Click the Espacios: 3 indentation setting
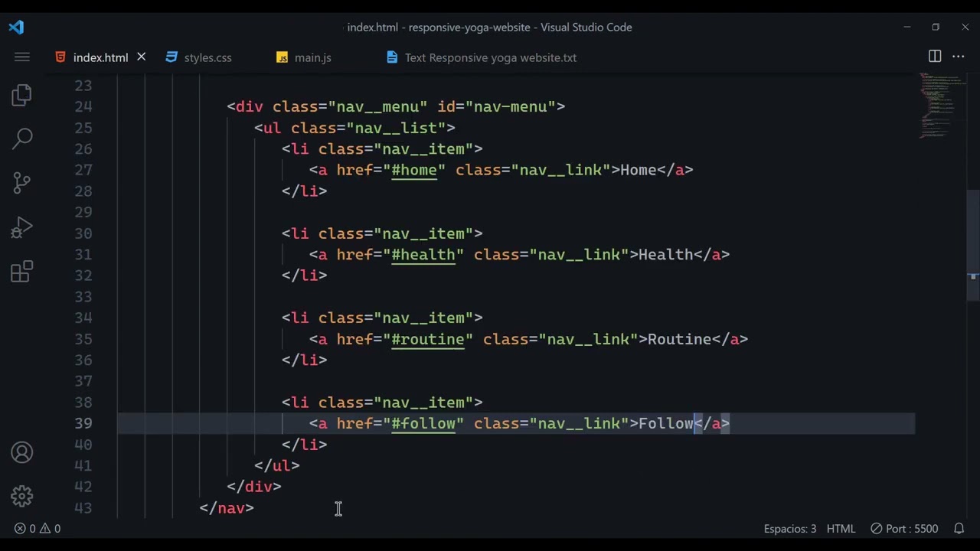Image resolution: width=980 pixels, height=551 pixels. (790, 528)
